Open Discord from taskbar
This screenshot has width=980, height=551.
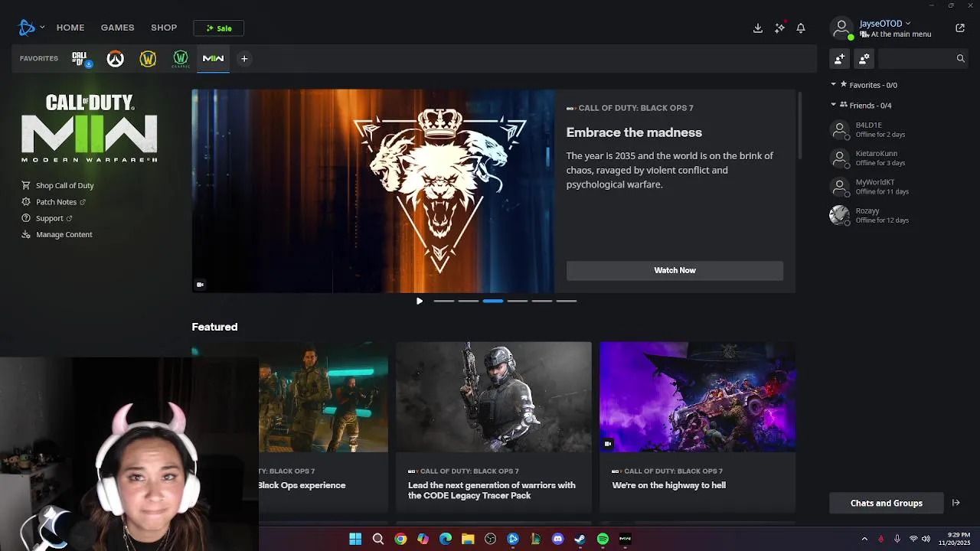[557, 539]
